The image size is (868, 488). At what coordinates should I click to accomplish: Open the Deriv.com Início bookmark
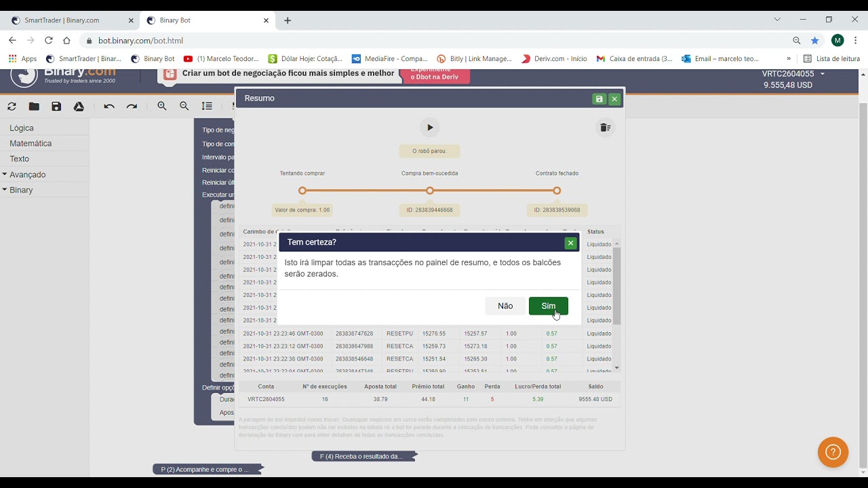tap(554, 59)
